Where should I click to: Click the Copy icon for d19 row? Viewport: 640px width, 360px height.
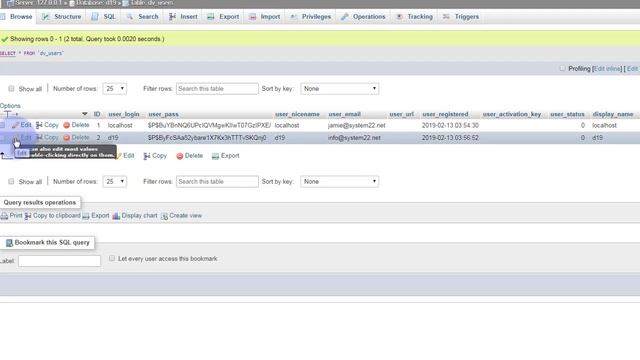tap(39, 138)
